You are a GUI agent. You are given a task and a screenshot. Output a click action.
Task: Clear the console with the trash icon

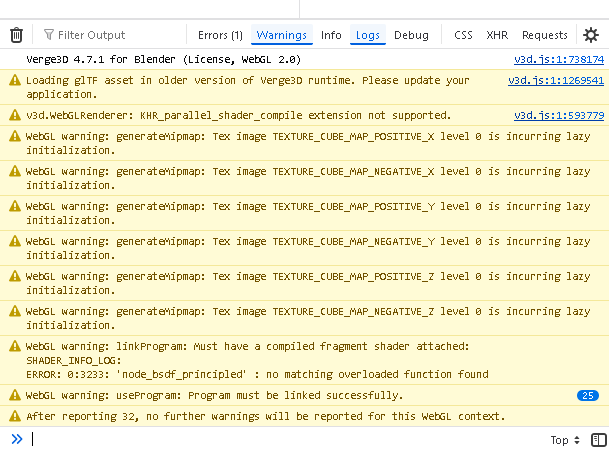(16, 35)
